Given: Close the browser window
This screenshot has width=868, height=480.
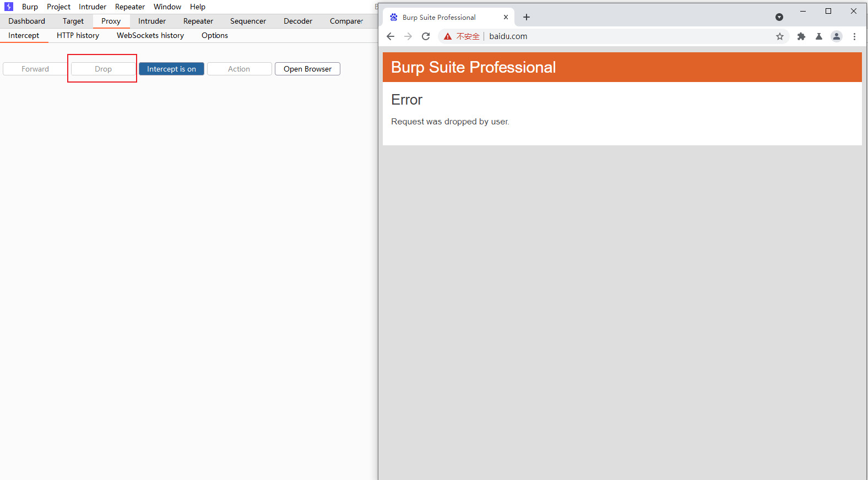Looking at the screenshot, I should [x=854, y=11].
